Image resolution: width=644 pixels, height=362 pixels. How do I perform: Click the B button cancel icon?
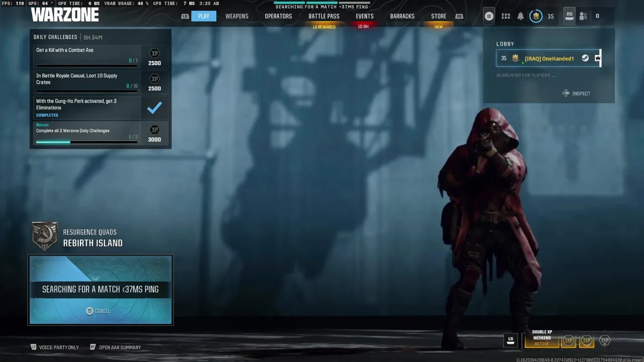(90, 311)
